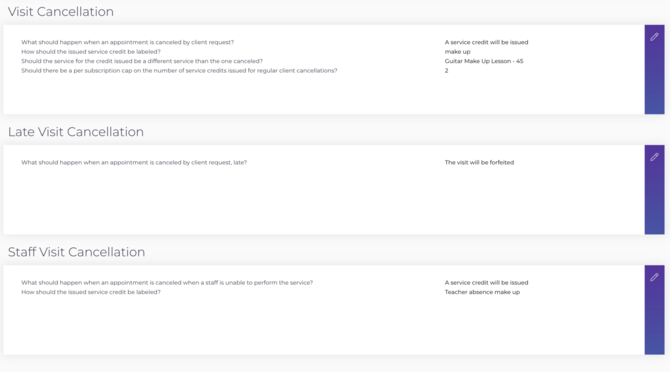
Task: Click the 'canceled by client request, late?' question
Action: click(x=134, y=162)
